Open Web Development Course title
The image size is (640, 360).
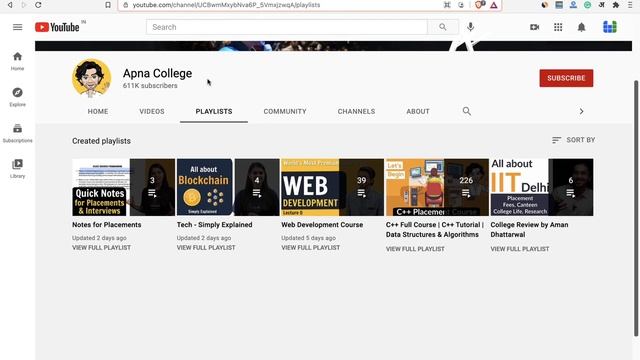click(x=322, y=225)
